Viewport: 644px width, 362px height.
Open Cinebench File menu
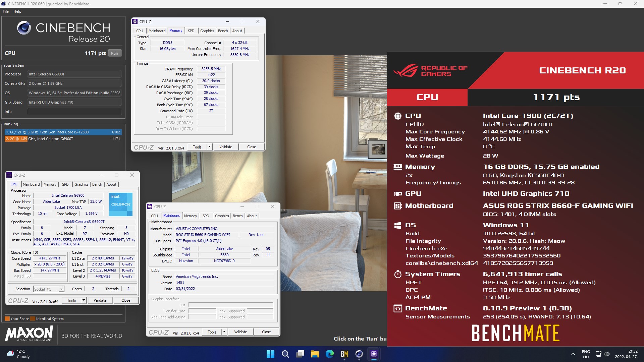pyautogui.click(x=6, y=11)
